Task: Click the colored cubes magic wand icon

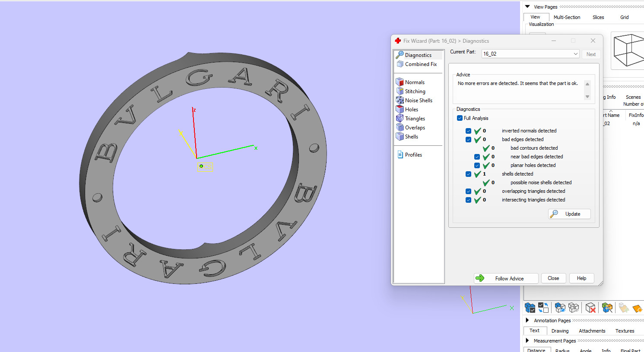Action: (607, 308)
